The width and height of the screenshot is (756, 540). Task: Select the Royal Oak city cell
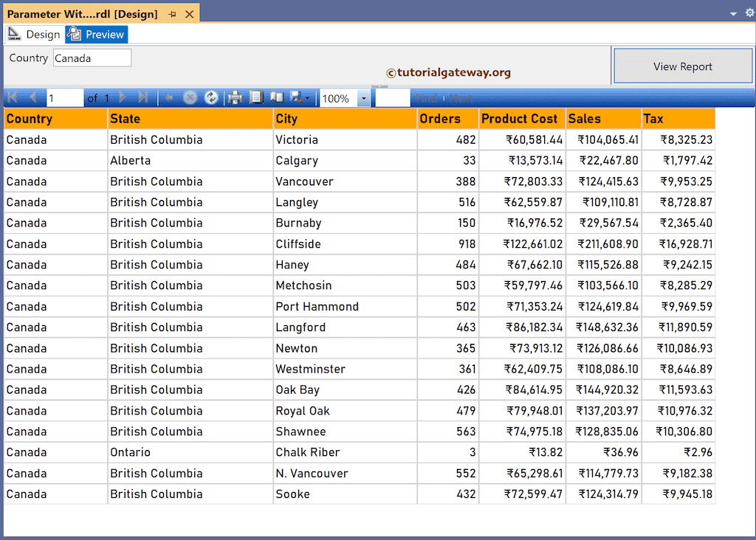[x=346, y=411]
